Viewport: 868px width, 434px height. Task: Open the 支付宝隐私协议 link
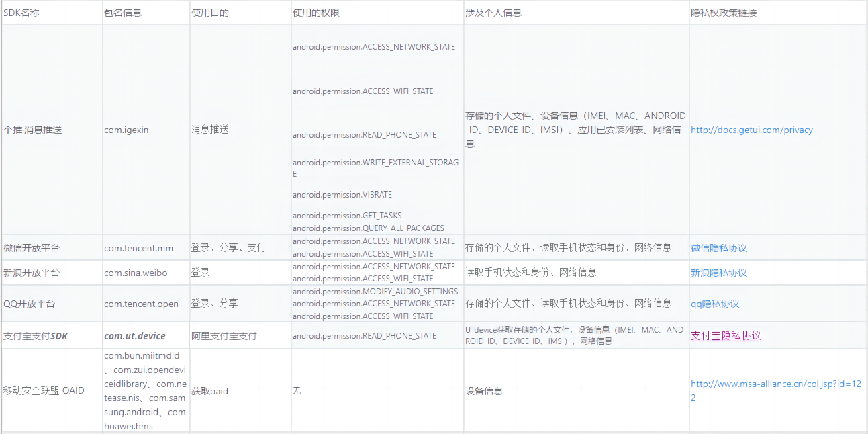(726, 335)
